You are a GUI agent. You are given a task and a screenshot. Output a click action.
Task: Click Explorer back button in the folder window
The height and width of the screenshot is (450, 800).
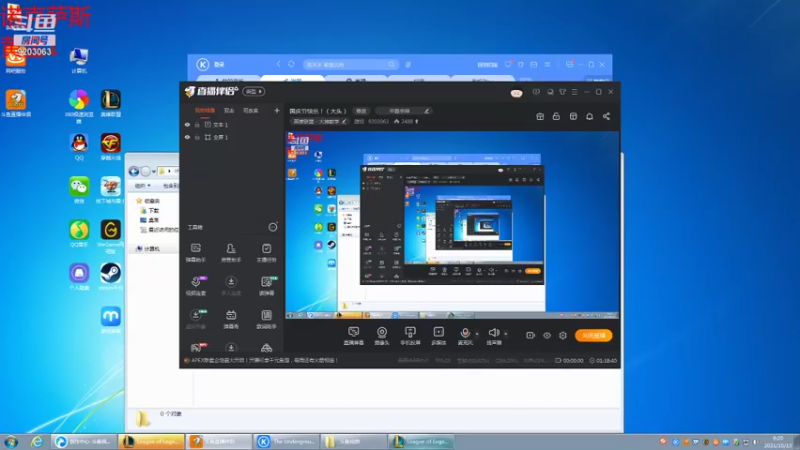click(134, 171)
